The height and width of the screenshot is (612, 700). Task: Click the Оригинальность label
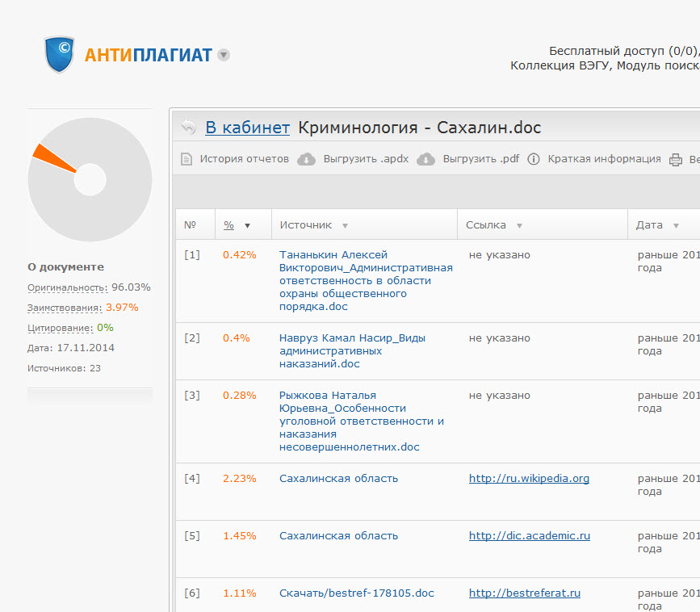(x=67, y=287)
